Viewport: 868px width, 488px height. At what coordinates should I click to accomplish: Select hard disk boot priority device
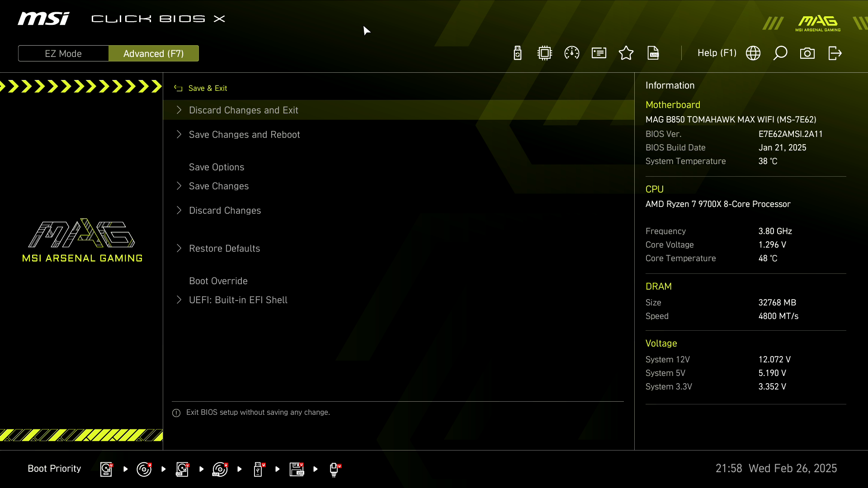coord(106,469)
